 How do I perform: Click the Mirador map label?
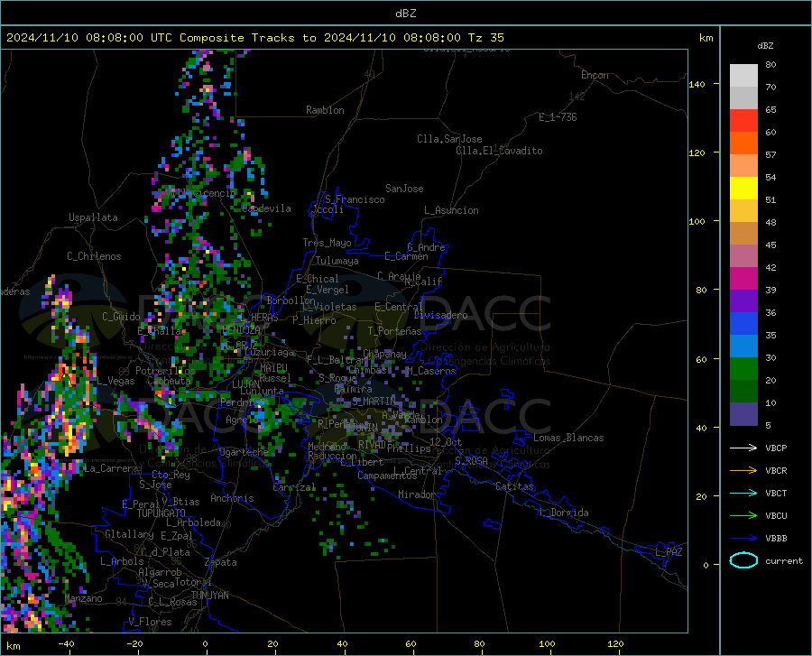(x=416, y=494)
